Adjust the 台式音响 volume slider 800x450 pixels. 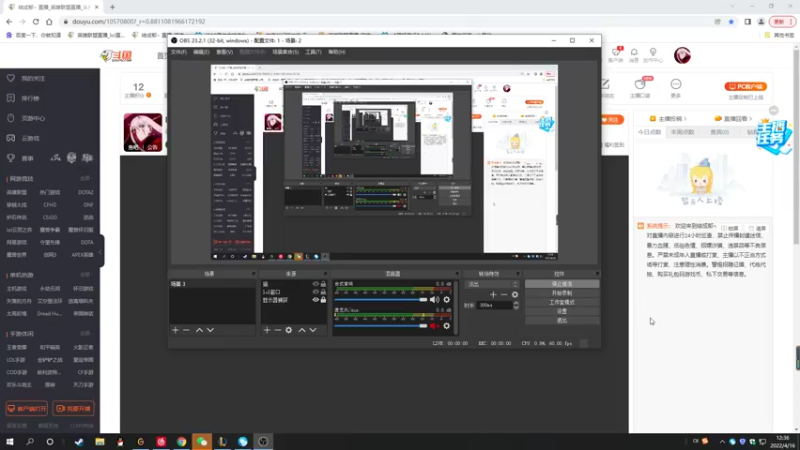coord(381,299)
